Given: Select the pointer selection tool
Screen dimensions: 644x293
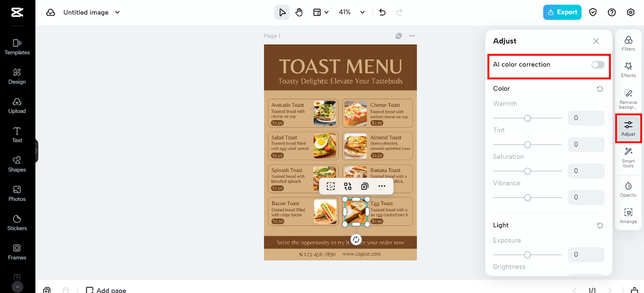Looking at the screenshot, I should (282, 13).
